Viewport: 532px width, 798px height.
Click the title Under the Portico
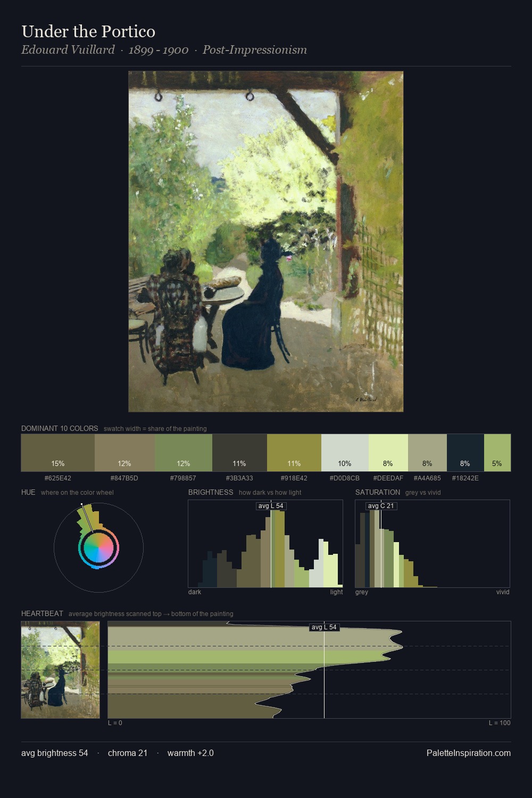pos(88,31)
